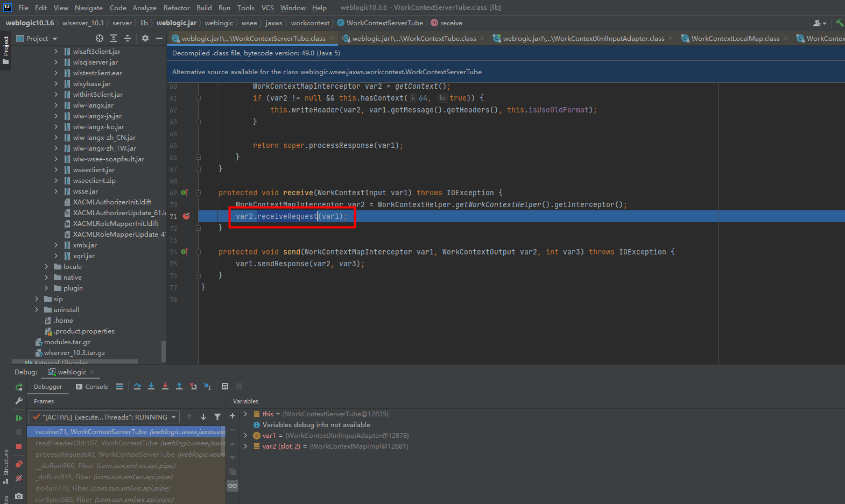Open the Navigate menu

[x=89, y=8]
